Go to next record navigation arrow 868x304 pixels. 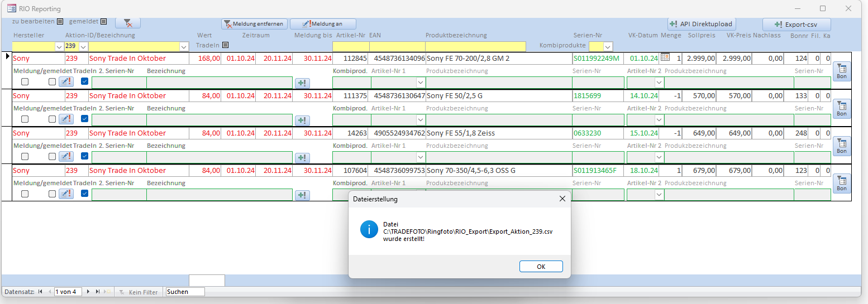tap(88, 292)
